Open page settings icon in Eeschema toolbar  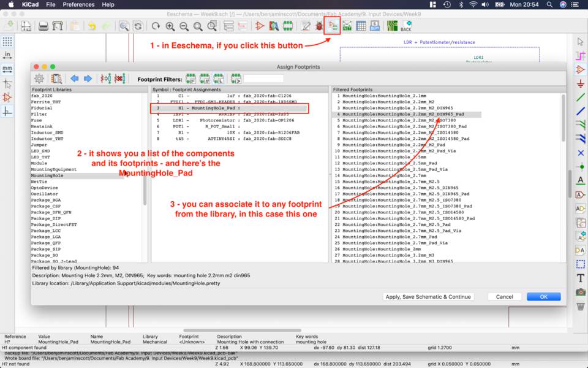(26, 26)
